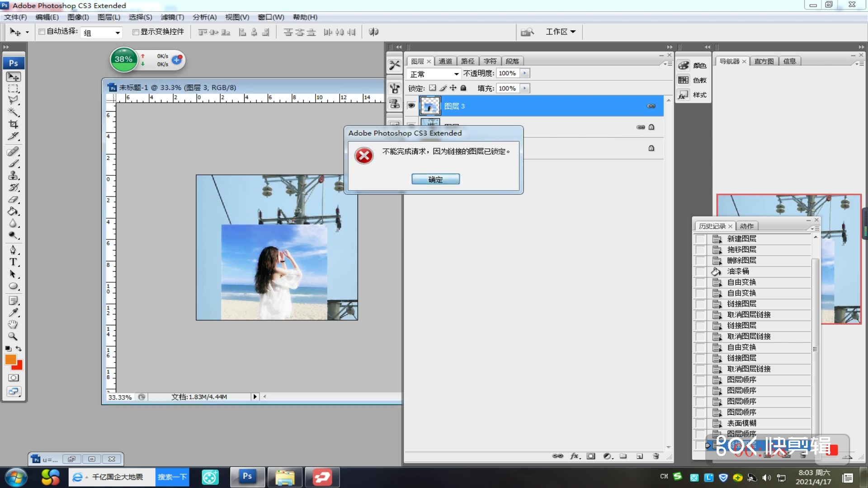
Task: Toggle visibility of 图层3 layer
Action: 411,105
